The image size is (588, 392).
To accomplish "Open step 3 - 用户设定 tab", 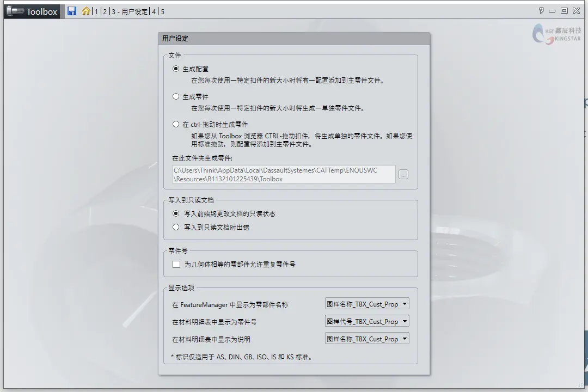I will 130,11.
